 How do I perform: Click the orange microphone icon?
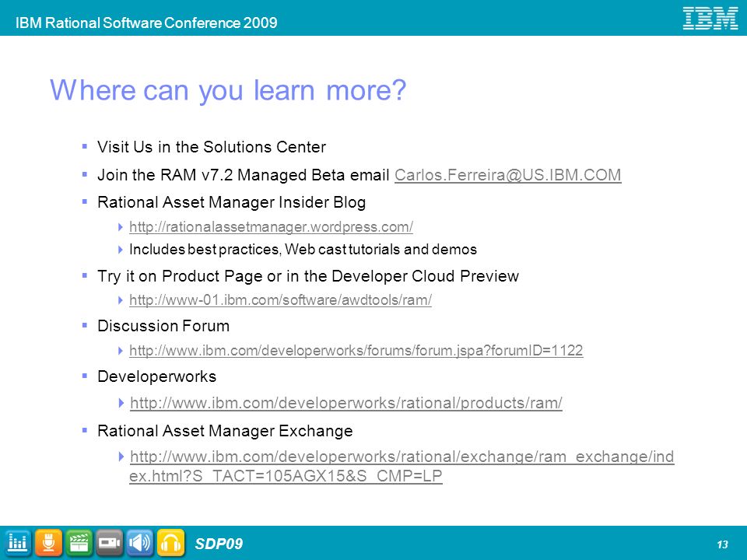click(48, 542)
